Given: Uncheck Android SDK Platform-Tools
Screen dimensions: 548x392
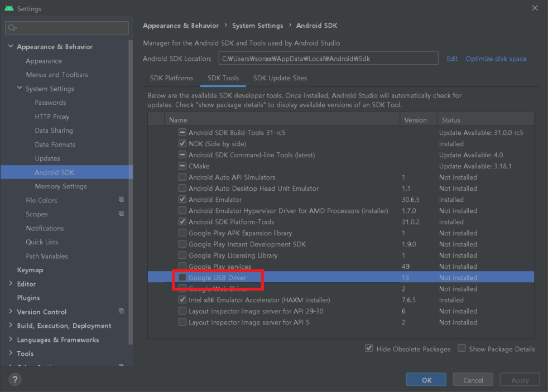Looking at the screenshot, I should click(x=182, y=222).
